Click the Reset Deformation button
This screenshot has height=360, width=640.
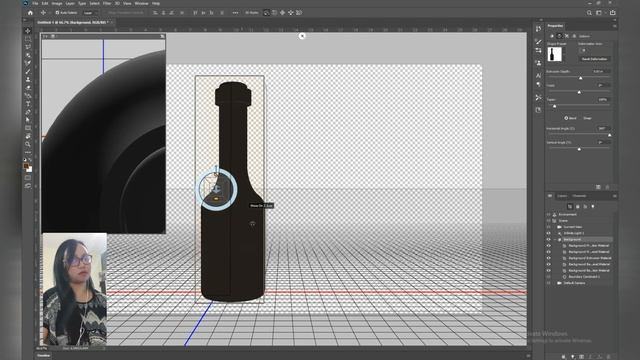tap(594, 59)
